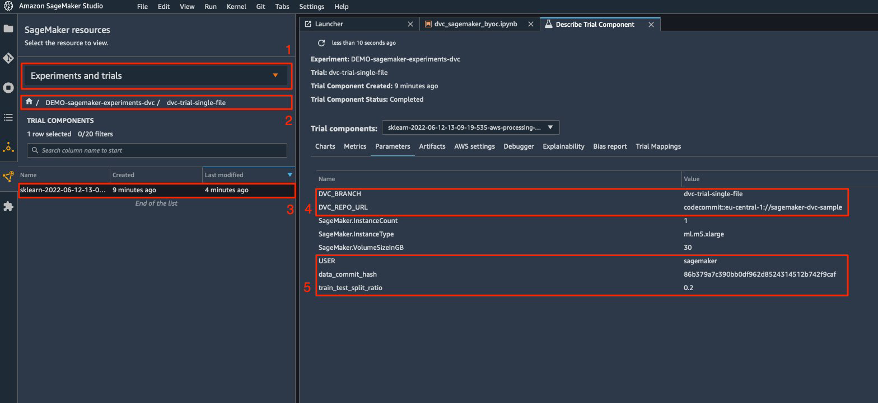Click the parameters table Name header
Image resolution: width=879 pixels, height=404 pixels.
(326, 179)
